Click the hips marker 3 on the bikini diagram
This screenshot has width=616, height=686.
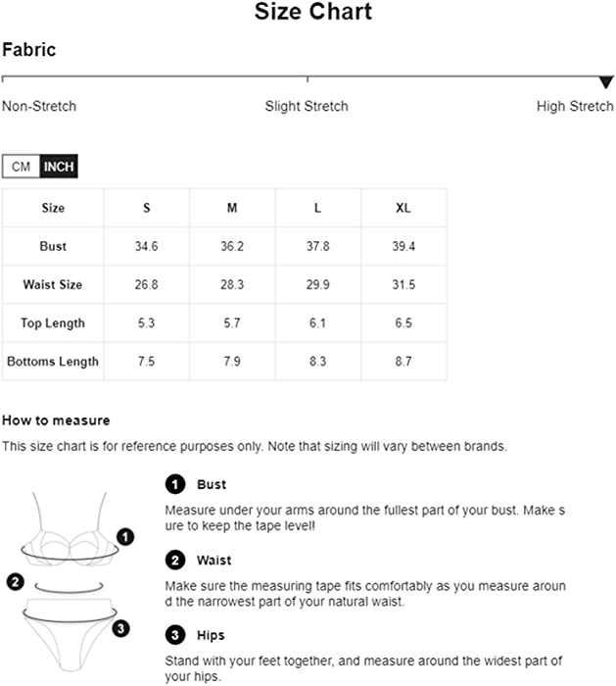pyautogui.click(x=120, y=629)
